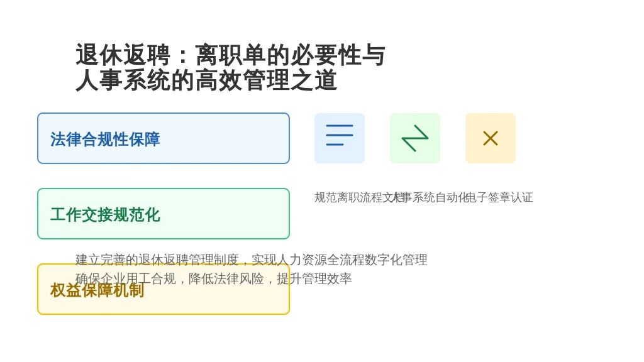Click 退休返聘 at the title's start
The height and width of the screenshot is (362, 644).
[123, 55]
